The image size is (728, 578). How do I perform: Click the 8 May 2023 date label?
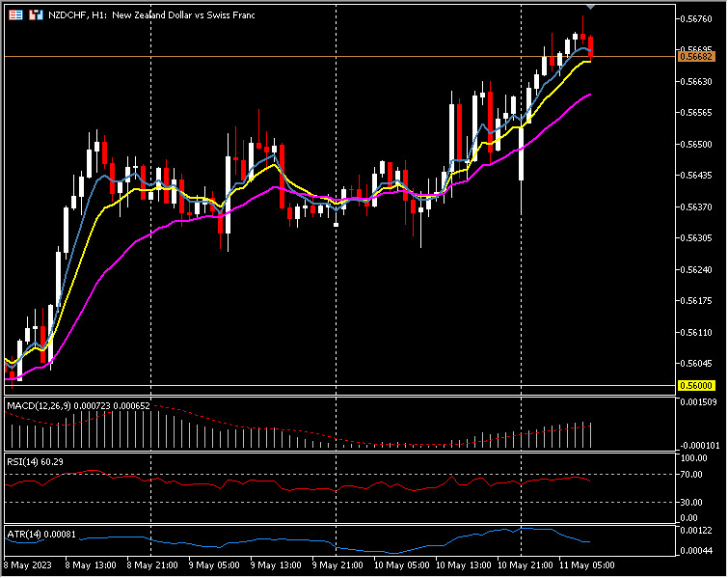pyautogui.click(x=29, y=564)
